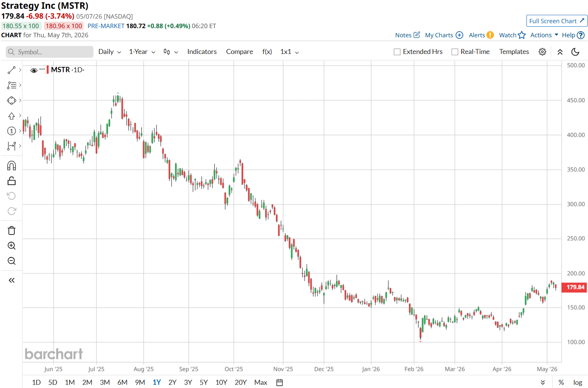Select the 9M time range
The height and width of the screenshot is (388, 588).
pyautogui.click(x=140, y=382)
